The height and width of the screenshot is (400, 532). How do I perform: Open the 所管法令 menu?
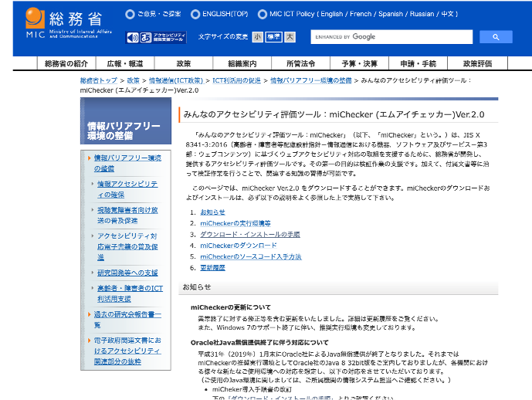click(x=301, y=63)
